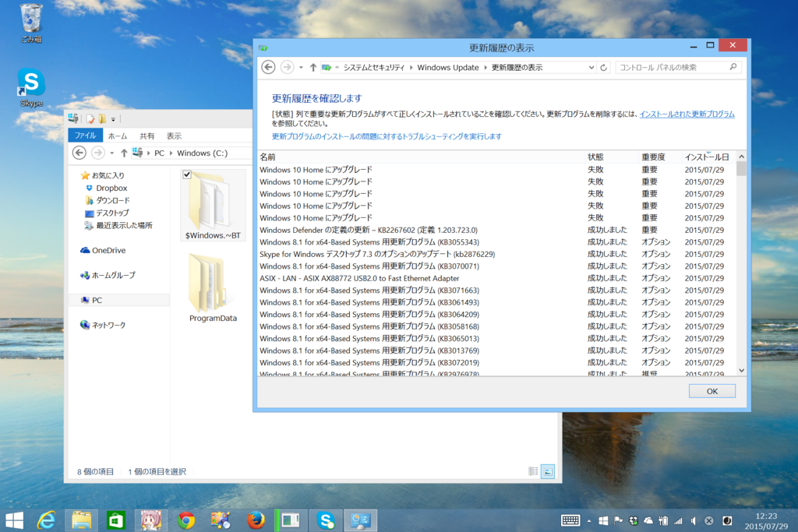Screen dimensions: 798x532
Task: Open the インストールされた更新プログラム link
Action: point(687,114)
